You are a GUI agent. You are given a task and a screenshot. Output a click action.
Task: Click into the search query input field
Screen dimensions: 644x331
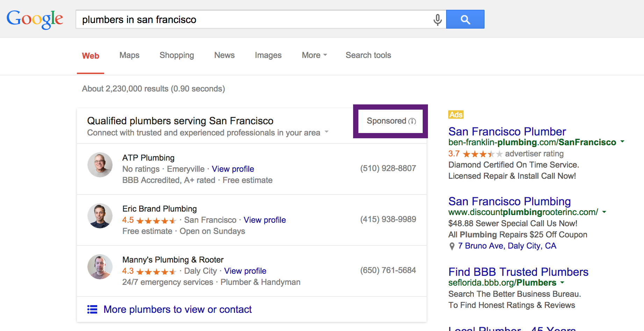click(x=252, y=20)
